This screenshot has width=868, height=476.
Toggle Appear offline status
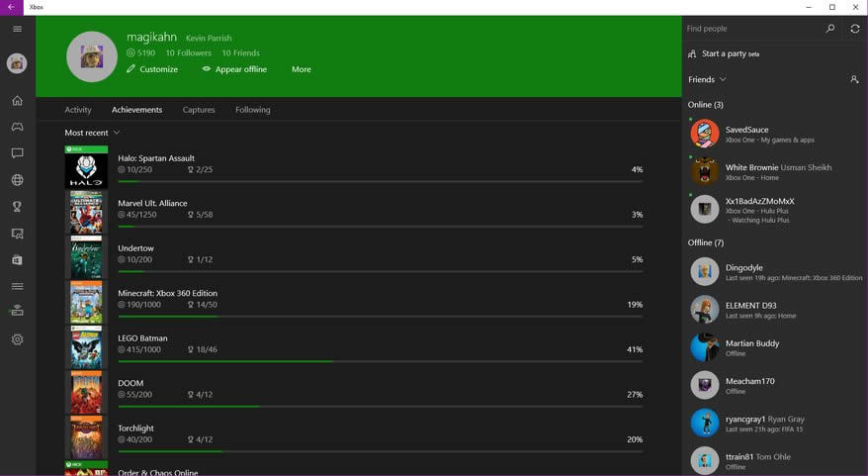[x=234, y=69]
